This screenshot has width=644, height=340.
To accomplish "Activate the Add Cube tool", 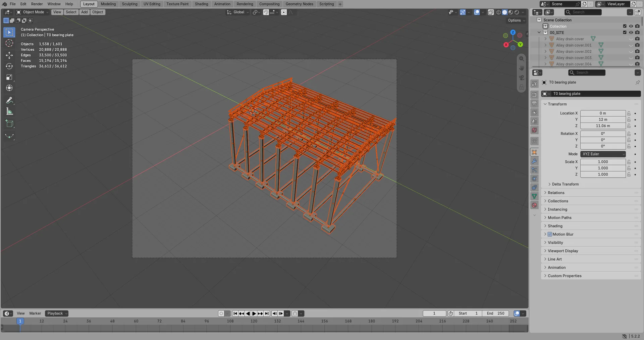I will coord(9,124).
